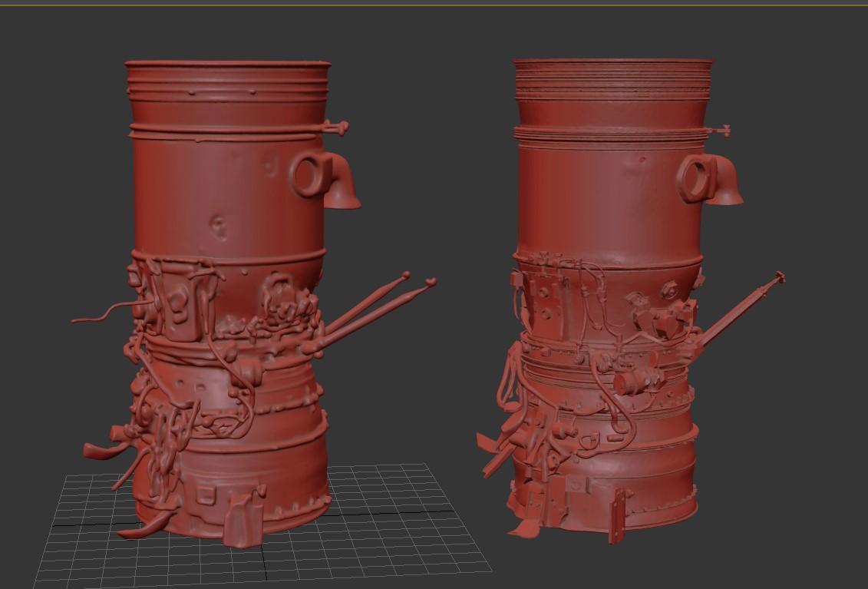Click the ring-shaped pipe fitting on left model

(x=311, y=175)
